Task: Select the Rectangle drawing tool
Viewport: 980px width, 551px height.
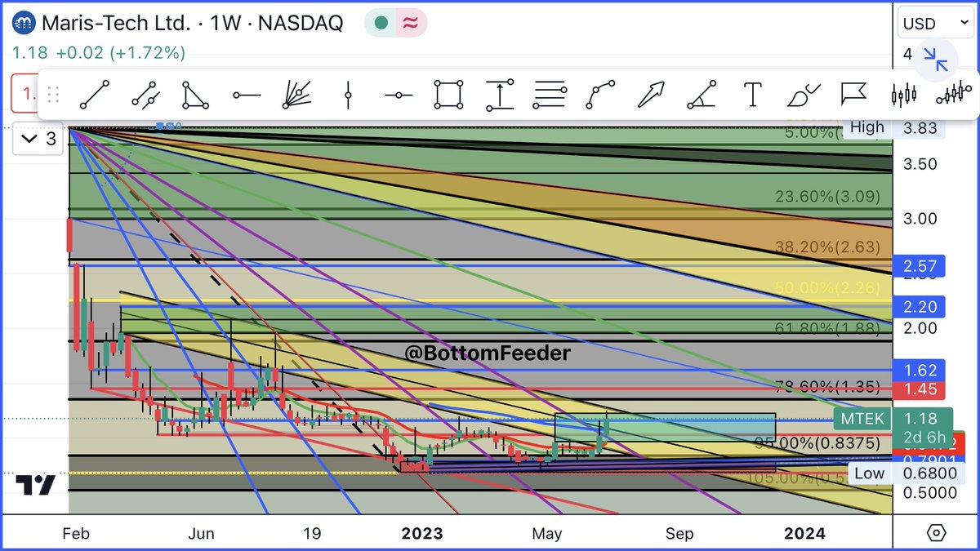Action: click(448, 94)
